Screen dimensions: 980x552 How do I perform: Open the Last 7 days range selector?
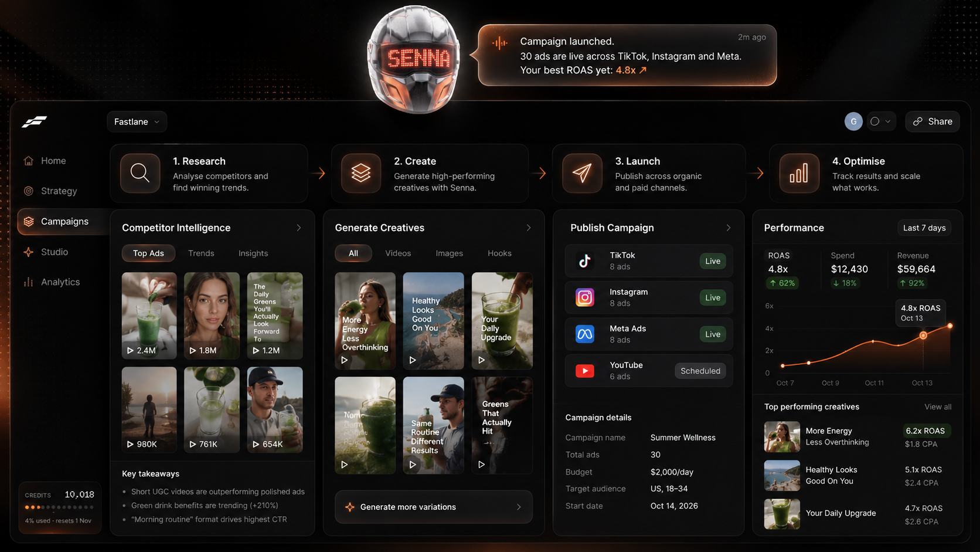coord(924,228)
